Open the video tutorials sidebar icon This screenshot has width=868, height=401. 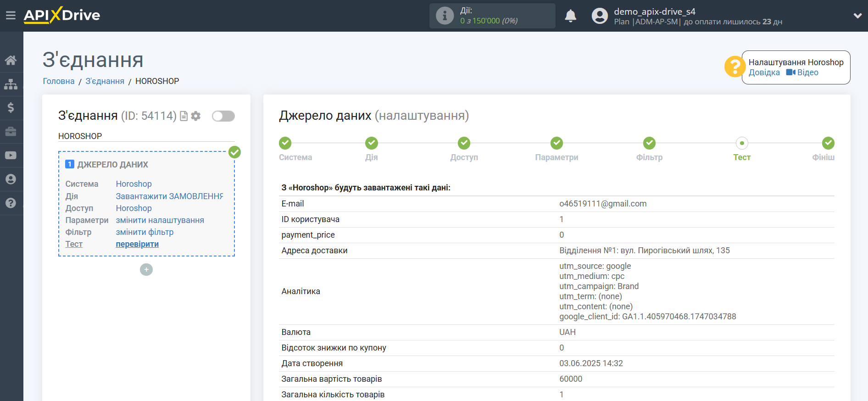pos(11,156)
